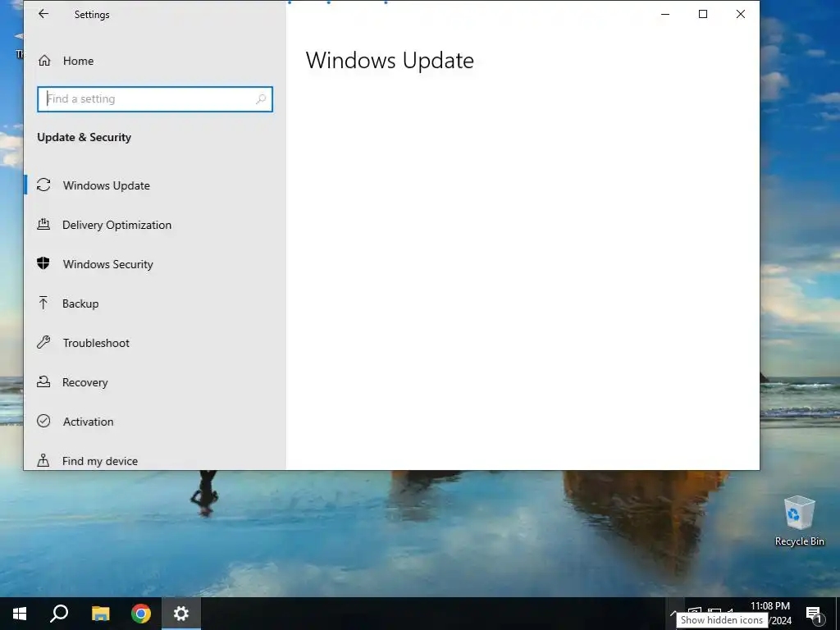Launch Google Chrome from taskbar
Image resolution: width=840 pixels, height=630 pixels.
click(141, 614)
